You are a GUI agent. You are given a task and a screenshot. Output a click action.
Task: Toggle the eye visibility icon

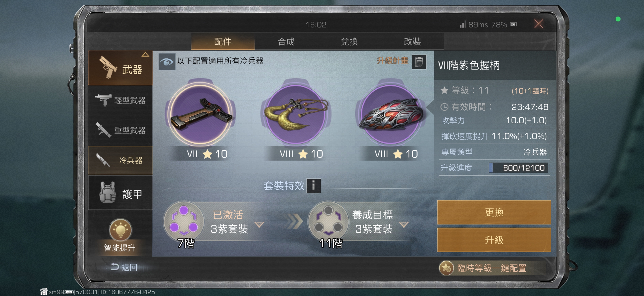167,62
